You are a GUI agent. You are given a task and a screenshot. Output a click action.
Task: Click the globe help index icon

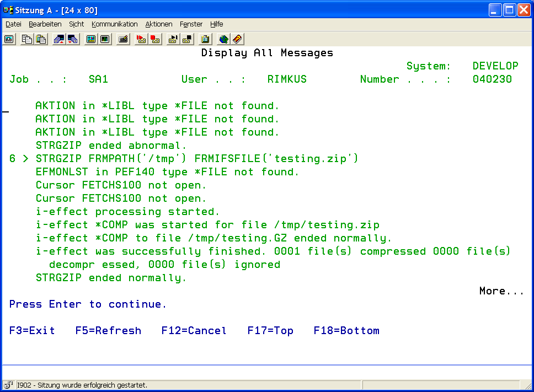pos(223,39)
